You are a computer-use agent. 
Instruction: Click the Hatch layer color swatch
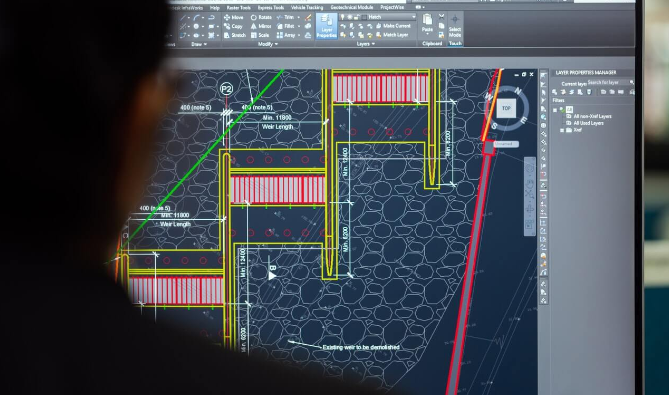point(364,17)
